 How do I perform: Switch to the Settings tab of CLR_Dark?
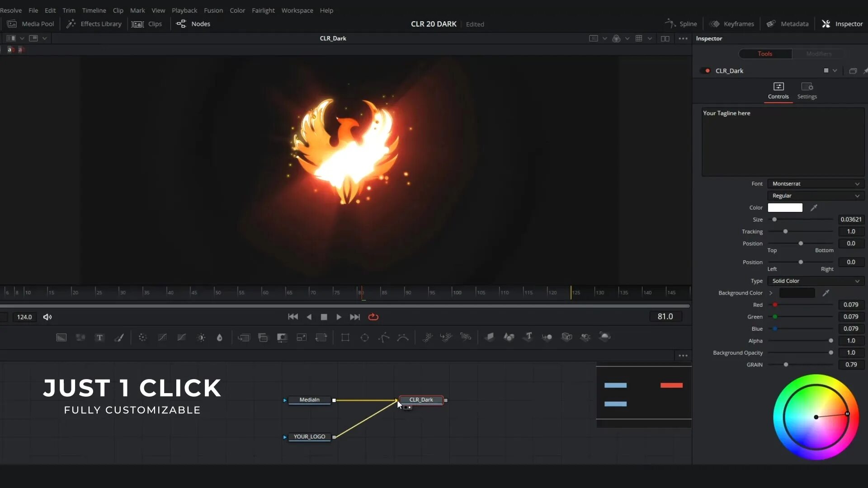[807, 90]
